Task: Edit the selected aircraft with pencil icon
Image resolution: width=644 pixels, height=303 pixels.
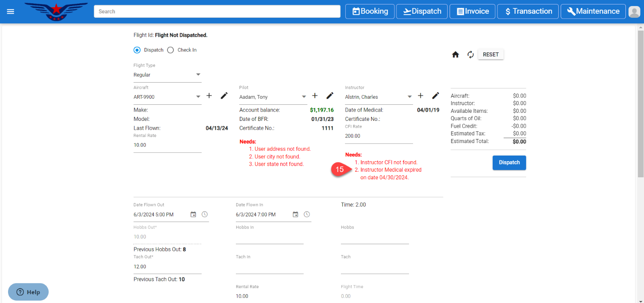Action: coord(224,95)
